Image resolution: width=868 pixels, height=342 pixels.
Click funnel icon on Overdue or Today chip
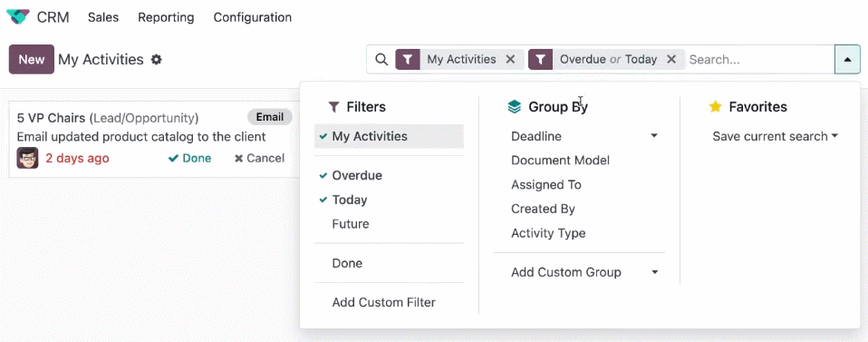(541, 59)
